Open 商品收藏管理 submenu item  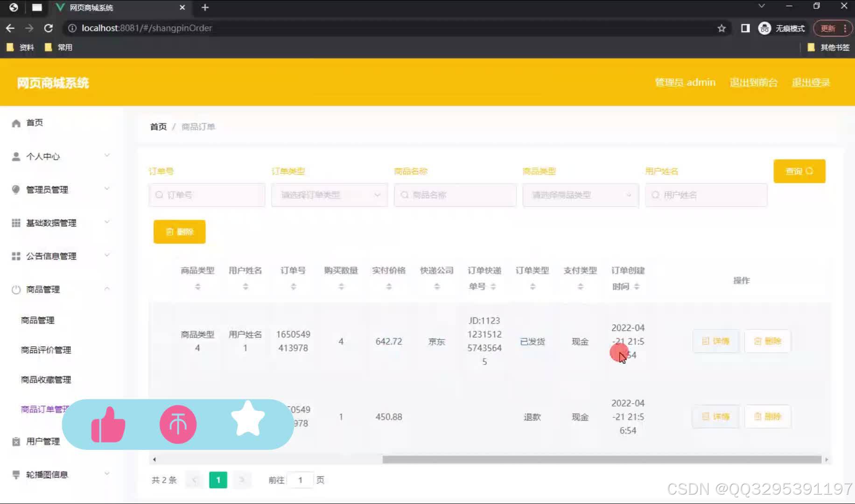46,380
